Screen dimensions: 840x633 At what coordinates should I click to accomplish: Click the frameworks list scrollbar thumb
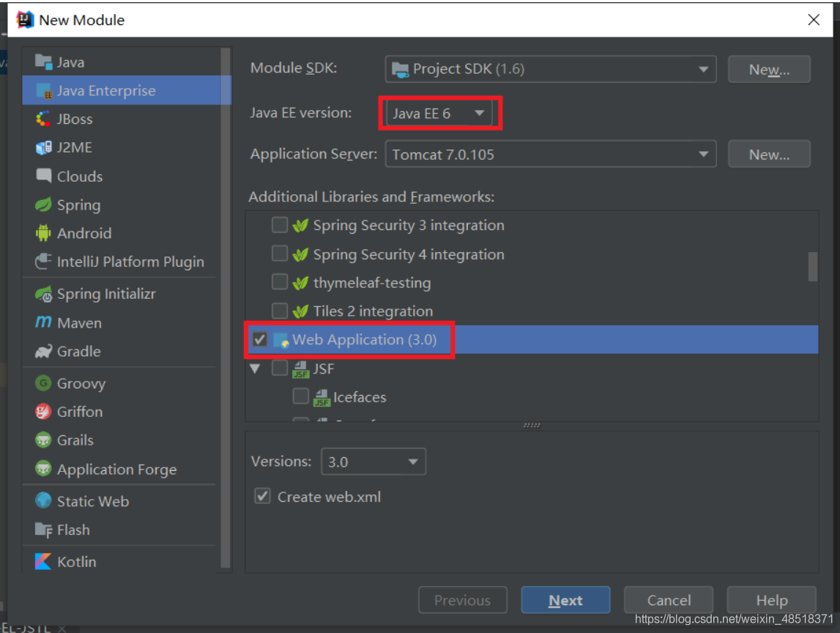tap(813, 267)
